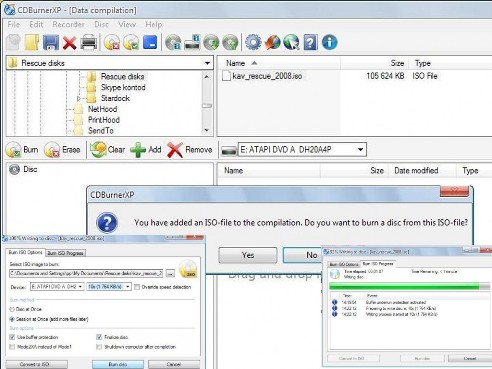This screenshot has height=369, width=492.
Task: Toggle Use buffer protection checkbox
Action: pyautogui.click(x=12, y=337)
